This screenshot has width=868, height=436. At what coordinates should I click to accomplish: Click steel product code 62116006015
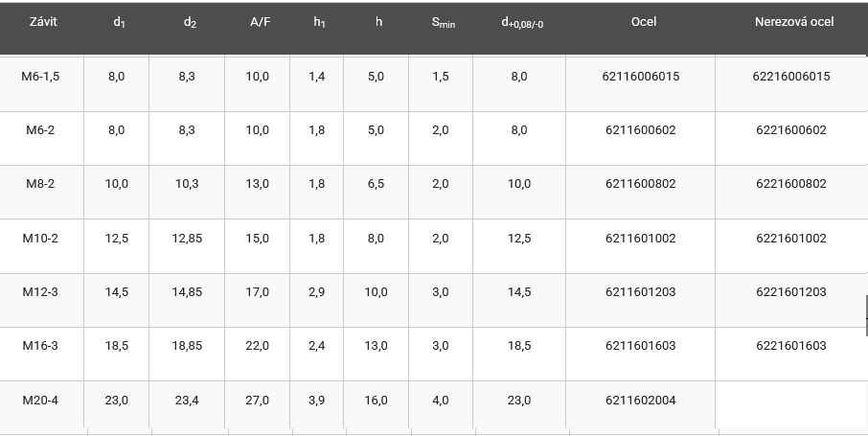pos(642,77)
